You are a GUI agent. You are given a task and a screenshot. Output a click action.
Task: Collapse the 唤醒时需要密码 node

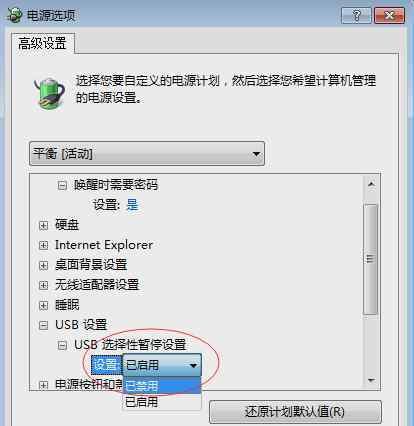tap(62, 185)
